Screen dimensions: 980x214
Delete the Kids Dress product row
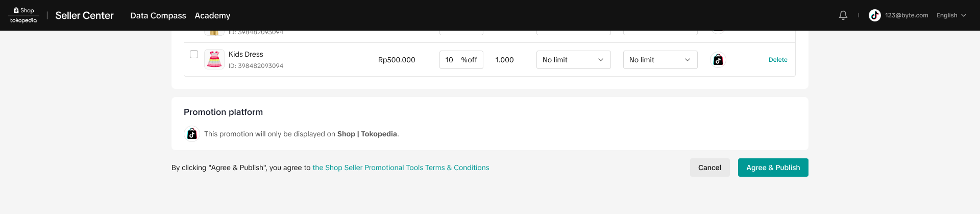pos(778,60)
